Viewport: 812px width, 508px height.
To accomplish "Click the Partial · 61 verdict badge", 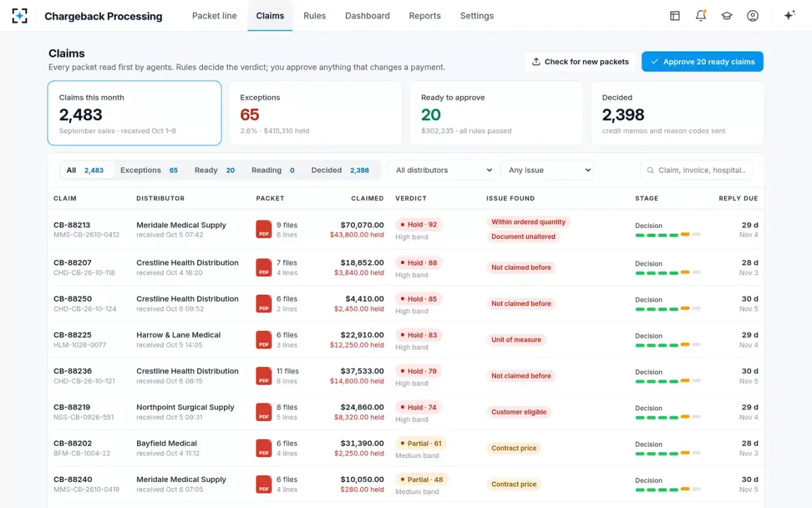I will pyautogui.click(x=421, y=443).
